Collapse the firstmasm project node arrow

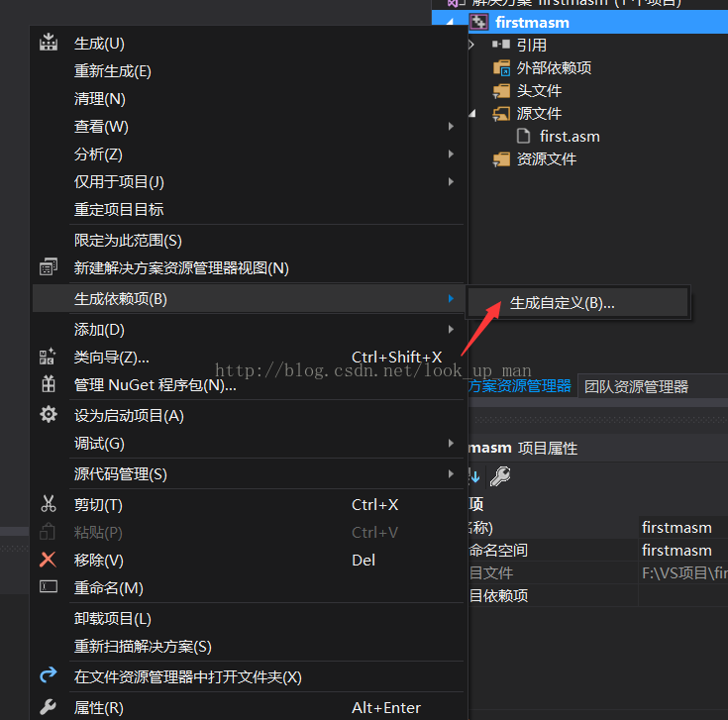pyautogui.click(x=450, y=22)
